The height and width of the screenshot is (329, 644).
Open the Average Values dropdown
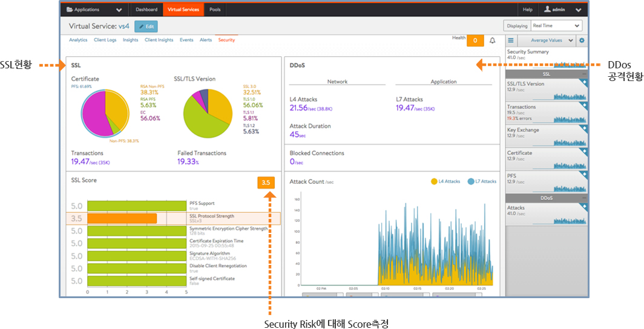[x=547, y=41]
